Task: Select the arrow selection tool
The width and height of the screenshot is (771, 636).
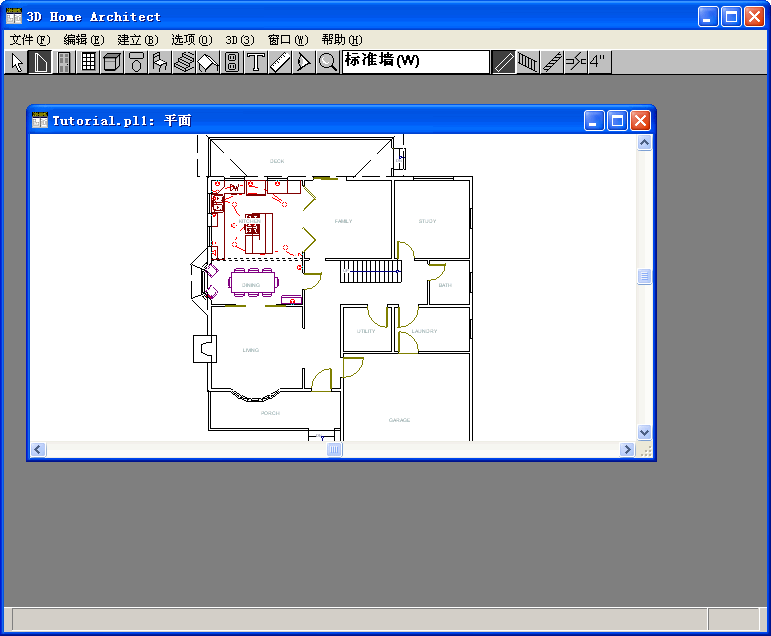Action: coord(17,62)
